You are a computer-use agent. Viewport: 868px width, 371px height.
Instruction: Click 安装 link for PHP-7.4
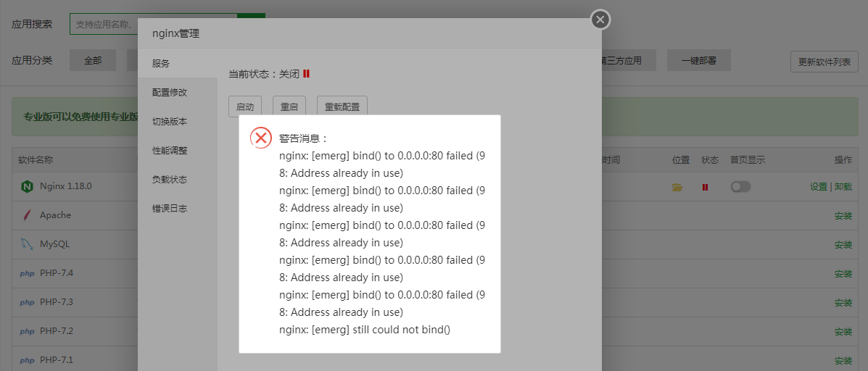(x=843, y=274)
